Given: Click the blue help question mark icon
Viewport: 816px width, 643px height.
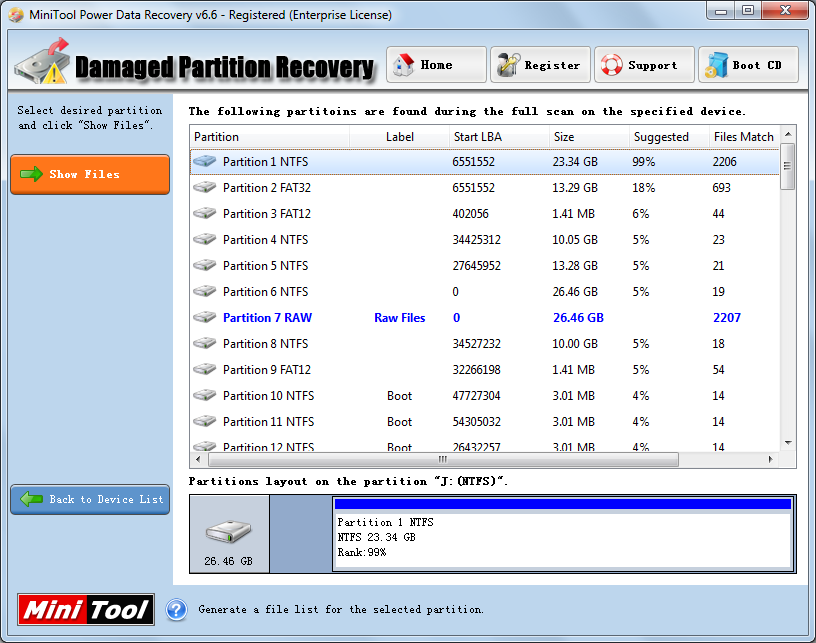Looking at the screenshot, I should [x=176, y=610].
